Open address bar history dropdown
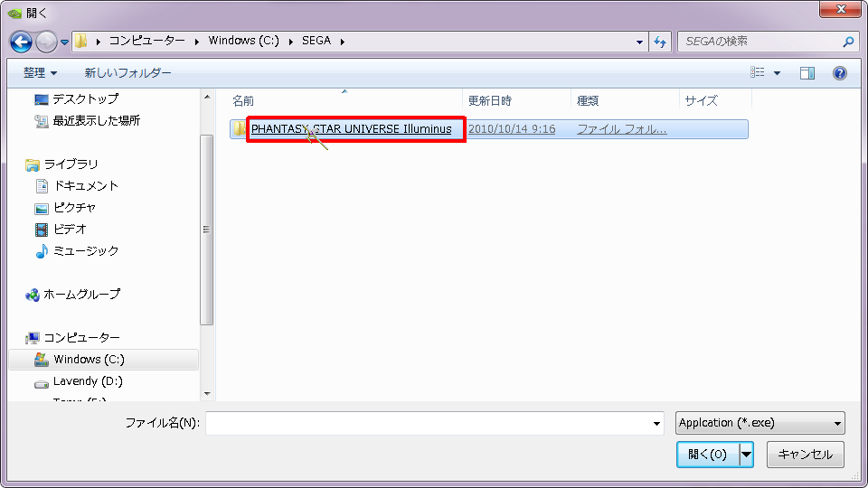868x488 pixels. tap(639, 42)
